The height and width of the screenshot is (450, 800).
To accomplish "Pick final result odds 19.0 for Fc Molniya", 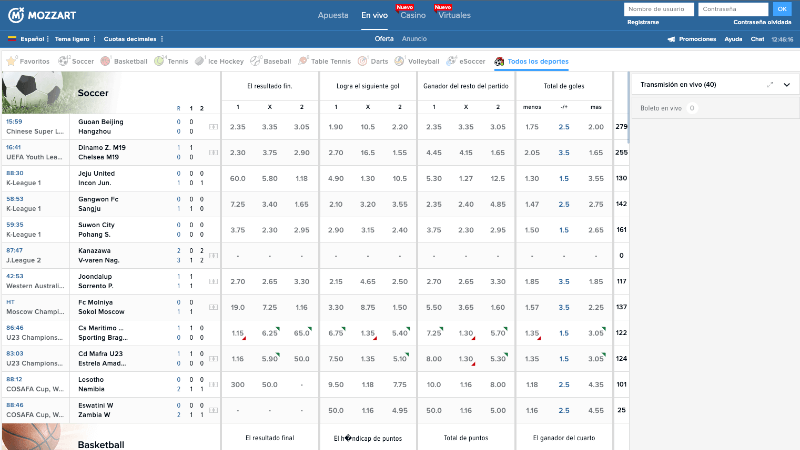I will (238, 307).
